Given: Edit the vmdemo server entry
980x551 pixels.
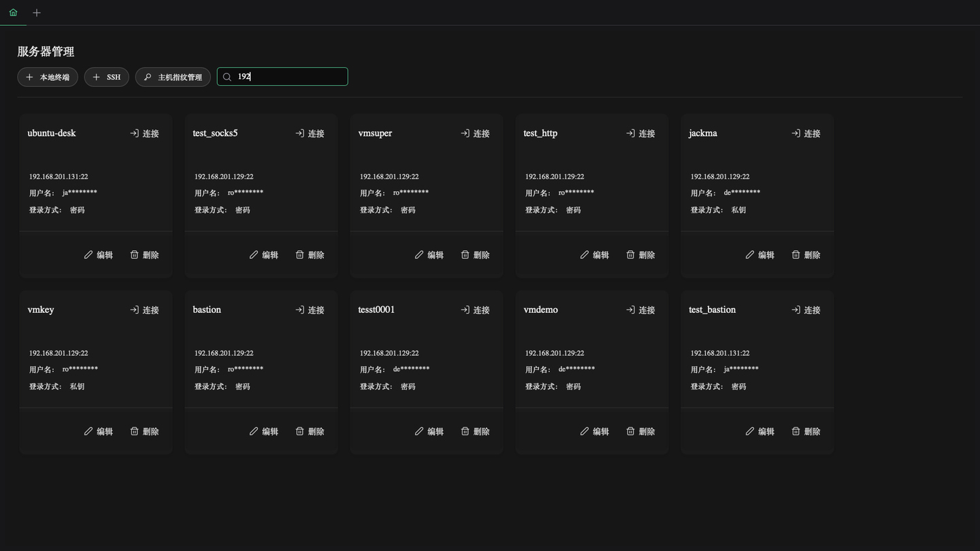Looking at the screenshot, I should [x=594, y=431].
